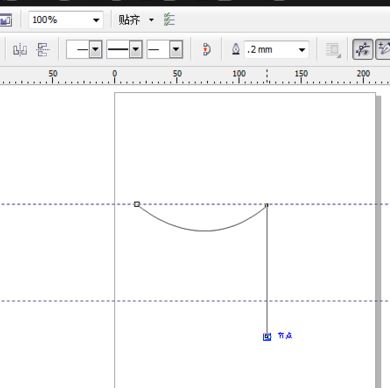Click the mirror vertically icon
The width and height of the screenshot is (390, 388).
[43, 50]
